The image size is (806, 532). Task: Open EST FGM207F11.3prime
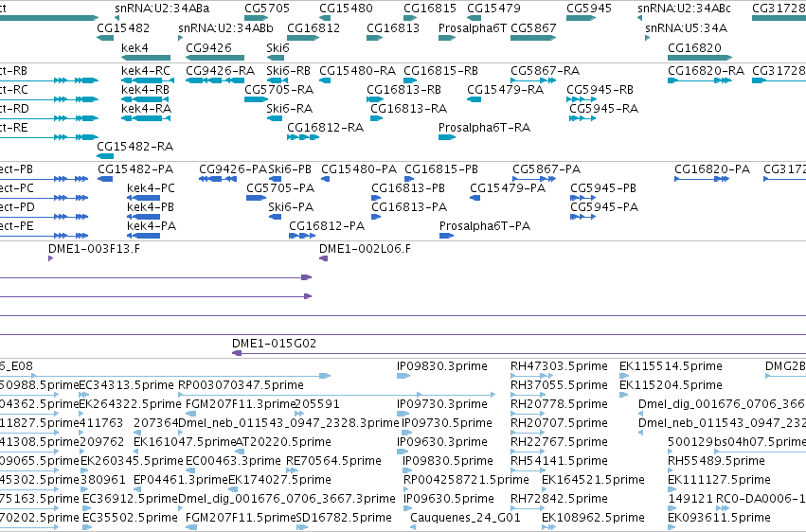click(241, 404)
